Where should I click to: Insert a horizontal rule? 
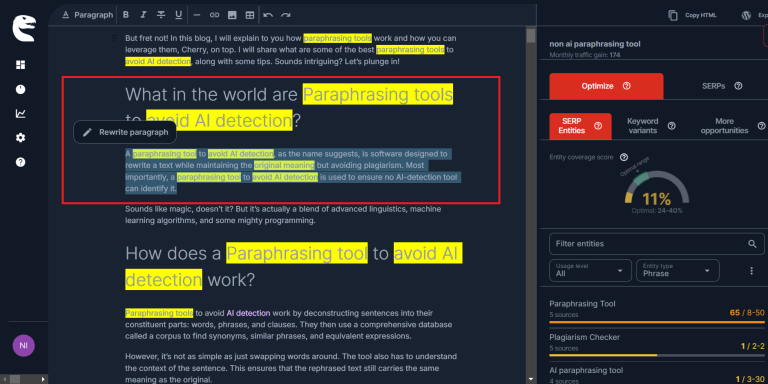pos(197,15)
